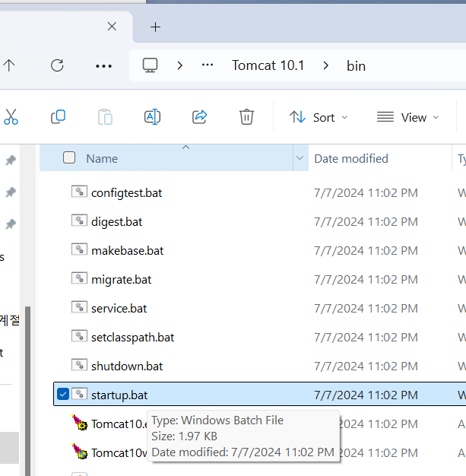Click the configtest.bat file icon
This screenshot has height=476, width=466.
(x=80, y=192)
